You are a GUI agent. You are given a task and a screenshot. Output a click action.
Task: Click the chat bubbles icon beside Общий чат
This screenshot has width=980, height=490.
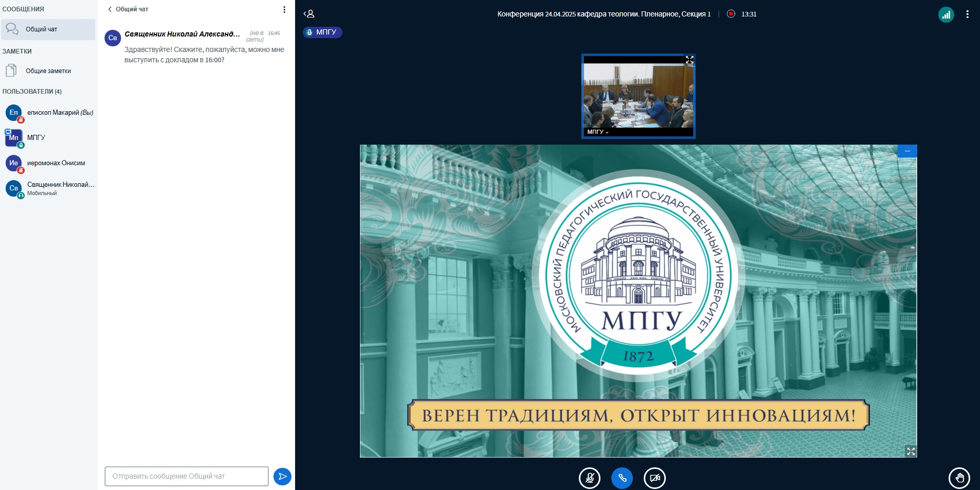click(12, 29)
